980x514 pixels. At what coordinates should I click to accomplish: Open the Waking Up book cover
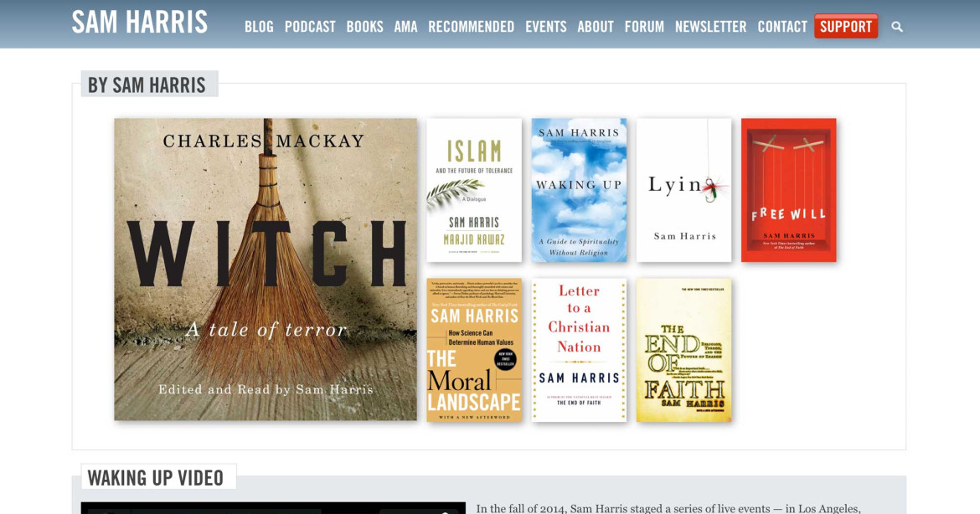tap(580, 191)
